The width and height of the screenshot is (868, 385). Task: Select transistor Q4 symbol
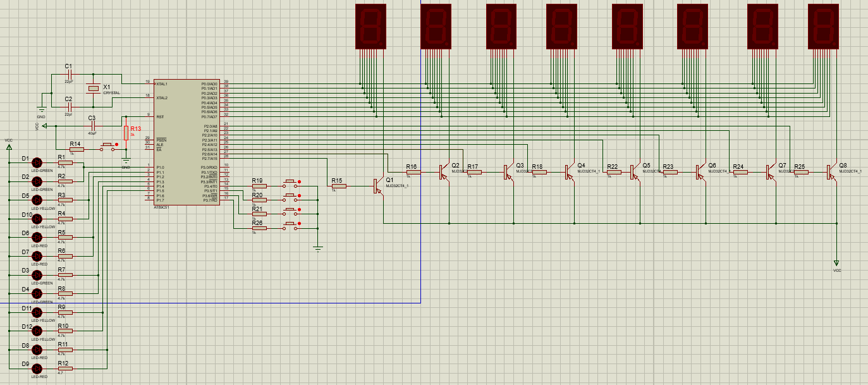(569, 171)
